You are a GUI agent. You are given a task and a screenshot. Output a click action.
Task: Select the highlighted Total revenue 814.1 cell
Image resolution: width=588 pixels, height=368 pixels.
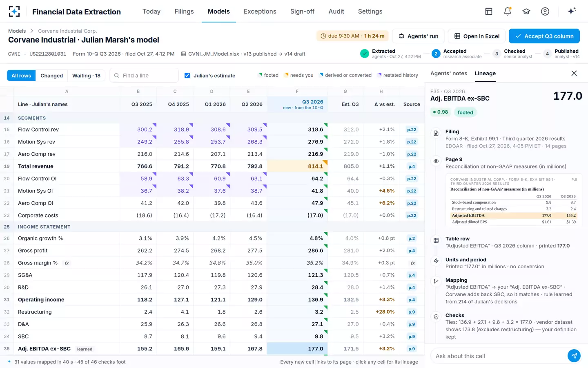pos(297,166)
